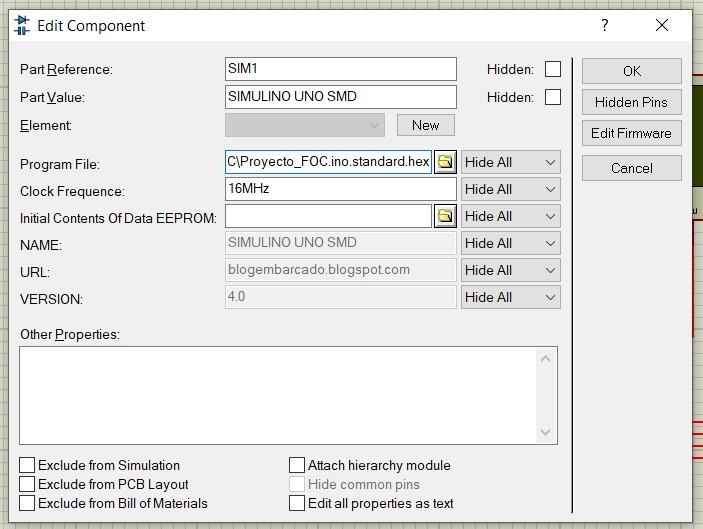Open Hide All dropdown for VERSION
Screen dimensions: 703x529
click(511, 297)
